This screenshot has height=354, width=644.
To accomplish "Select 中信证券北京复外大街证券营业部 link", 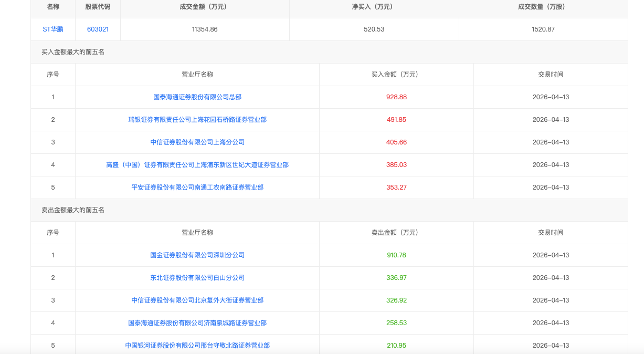I will tap(197, 300).
